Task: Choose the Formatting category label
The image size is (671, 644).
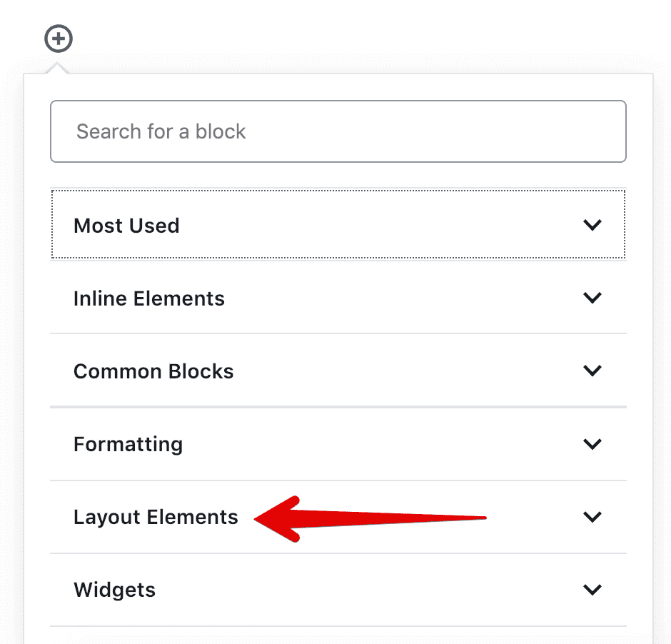Action: [x=128, y=445]
